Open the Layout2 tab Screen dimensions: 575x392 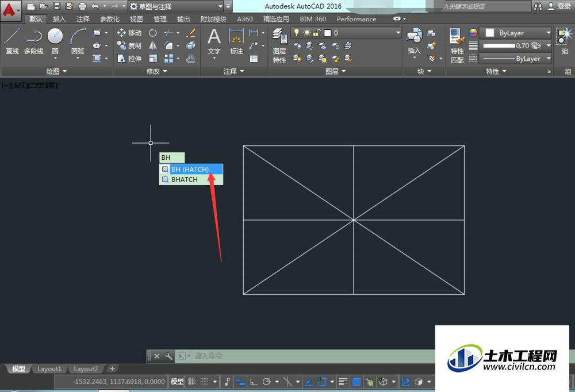click(86, 369)
